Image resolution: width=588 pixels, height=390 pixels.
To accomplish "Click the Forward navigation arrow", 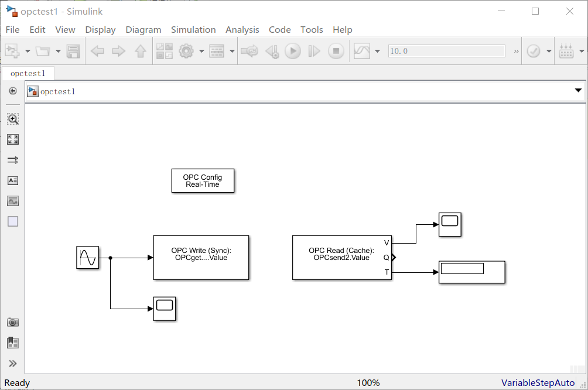I will tap(118, 51).
